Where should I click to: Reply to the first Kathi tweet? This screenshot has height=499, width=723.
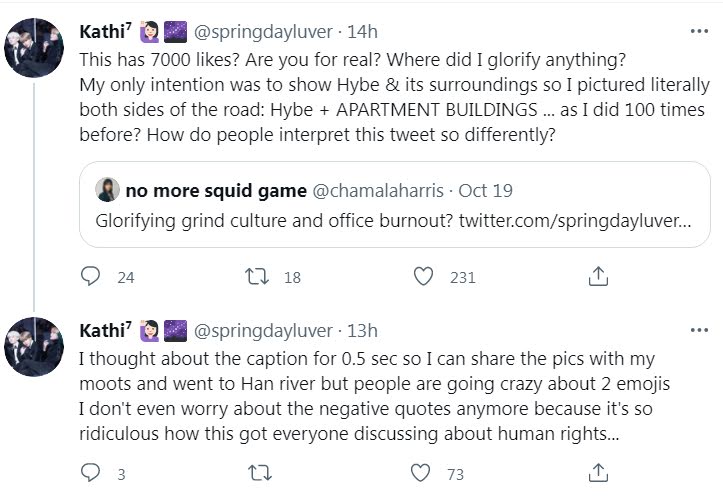pyautogui.click(x=91, y=276)
